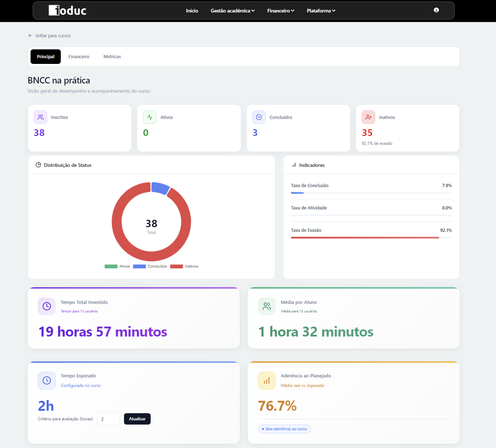Viewport: 496px width, 448px height.
Task: Click the Concluídos checkmark icon
Action: click(259, 117)
